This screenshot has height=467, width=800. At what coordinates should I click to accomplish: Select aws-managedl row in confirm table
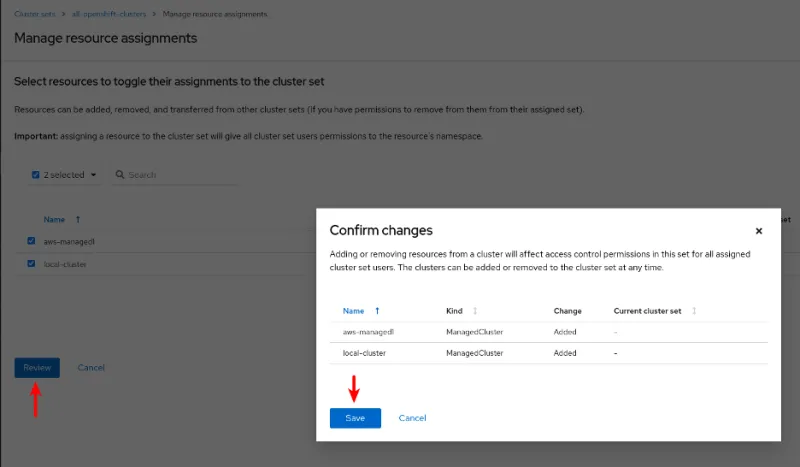pos(548,332)
